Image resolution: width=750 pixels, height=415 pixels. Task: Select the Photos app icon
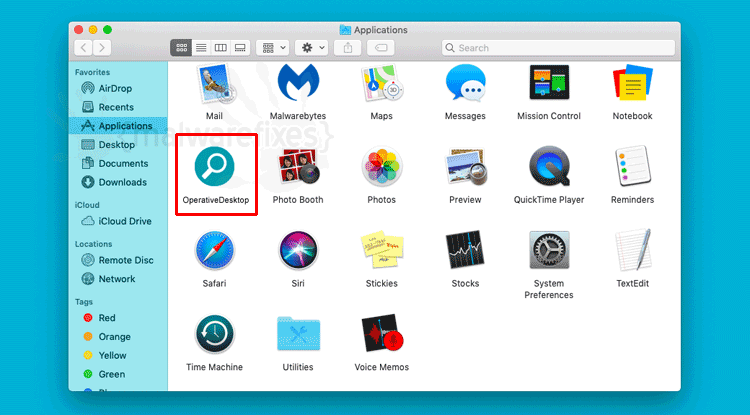tap(382, 166)
